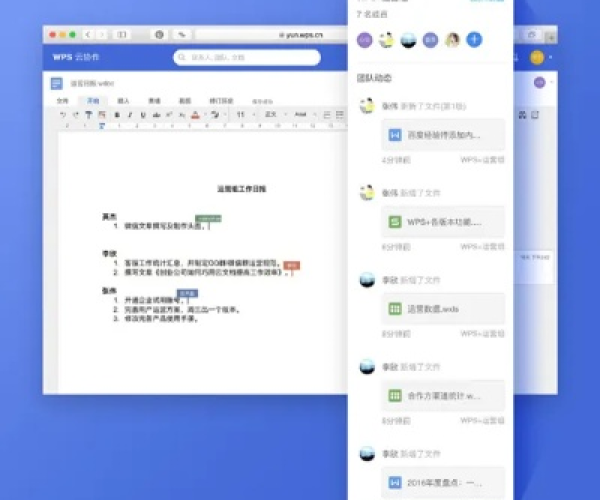Open the 百度经验 document card
Viewport: 600px width, 500px height.
[x=443, y=135]
